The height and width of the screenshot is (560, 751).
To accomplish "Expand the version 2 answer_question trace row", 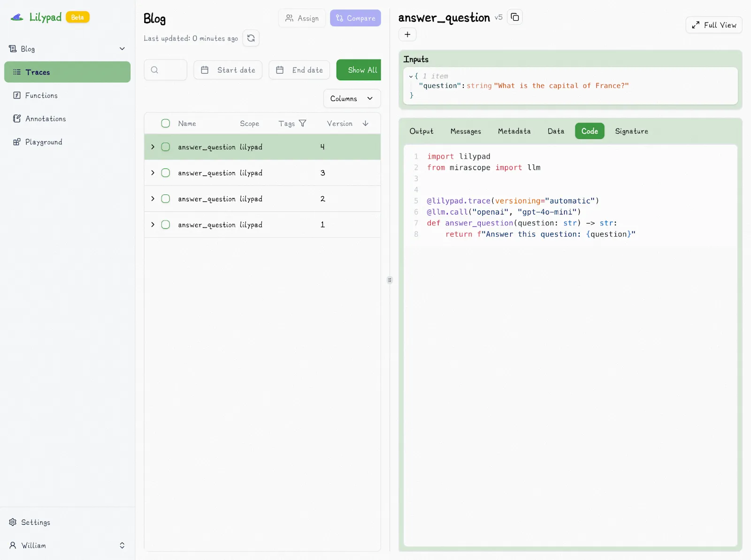I will [153, 199].
